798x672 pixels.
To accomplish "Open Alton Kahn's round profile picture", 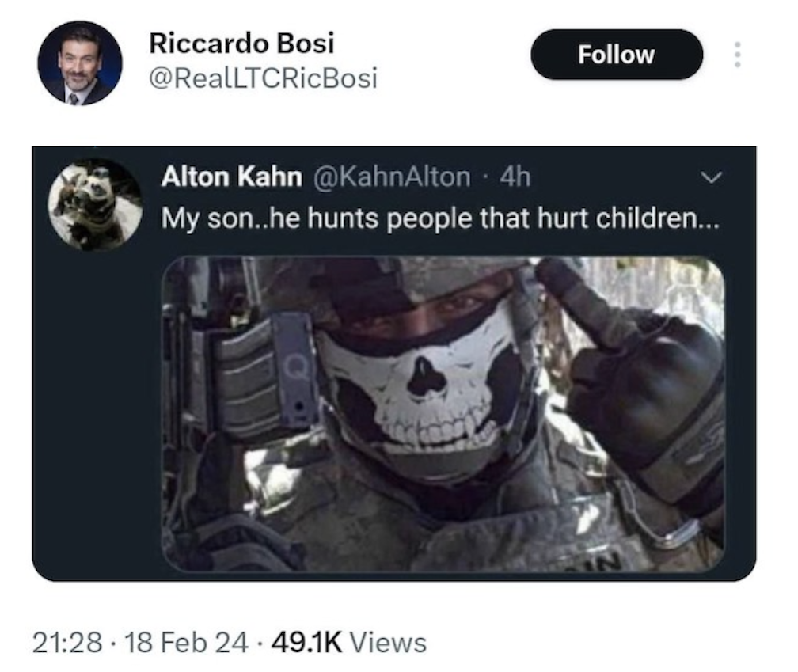I will [95, 205].
